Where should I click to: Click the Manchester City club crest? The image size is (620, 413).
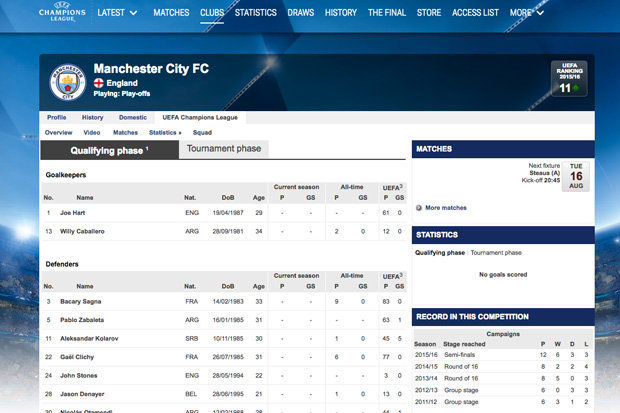point(70,82)
